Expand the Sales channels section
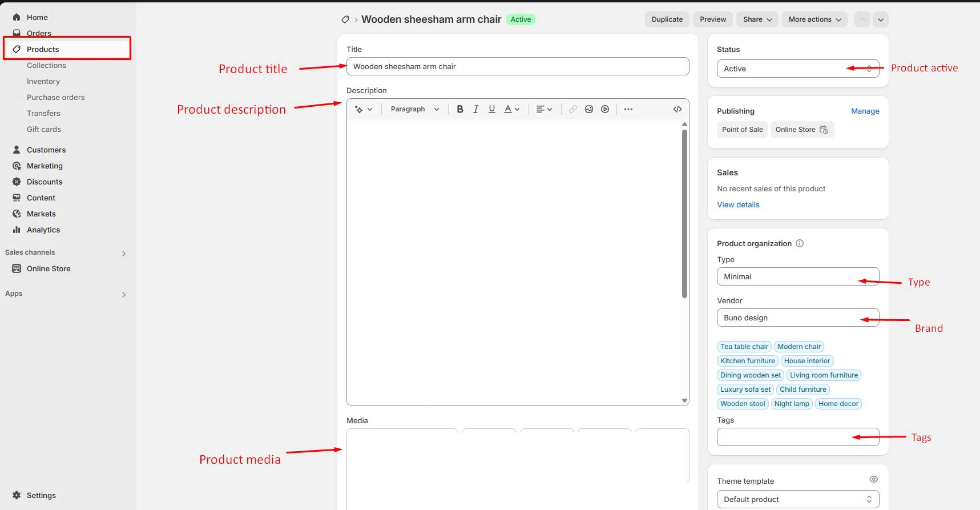 point(123,253)
